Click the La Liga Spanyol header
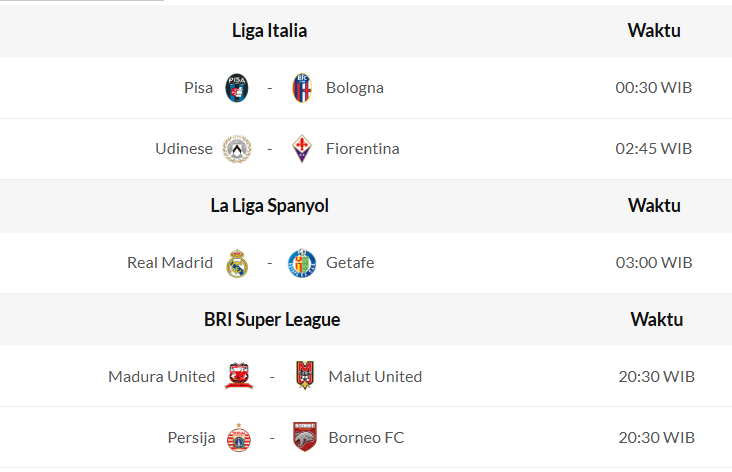This screenshot has height=472, width=732. pyautogui.click(x=269, y=206)
